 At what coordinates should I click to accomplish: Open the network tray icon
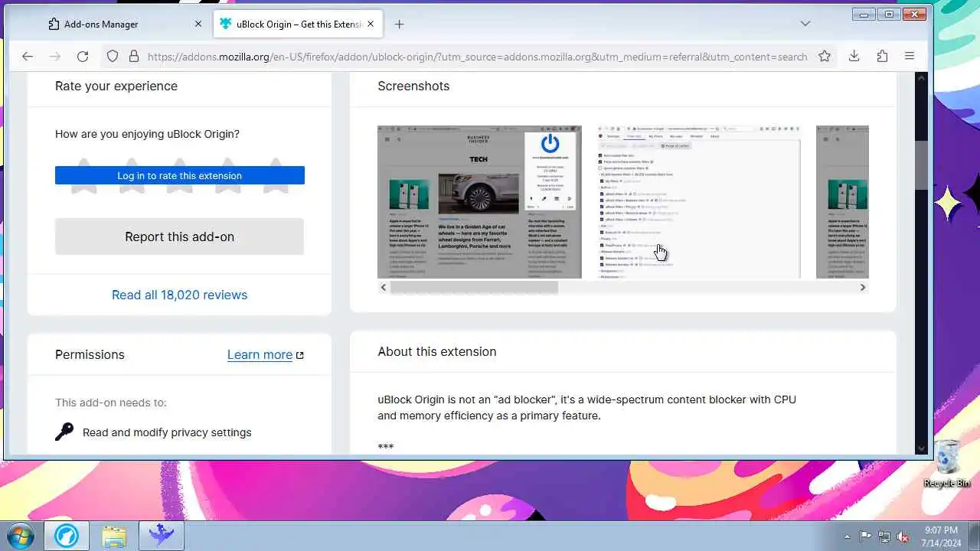click(884, 536)
